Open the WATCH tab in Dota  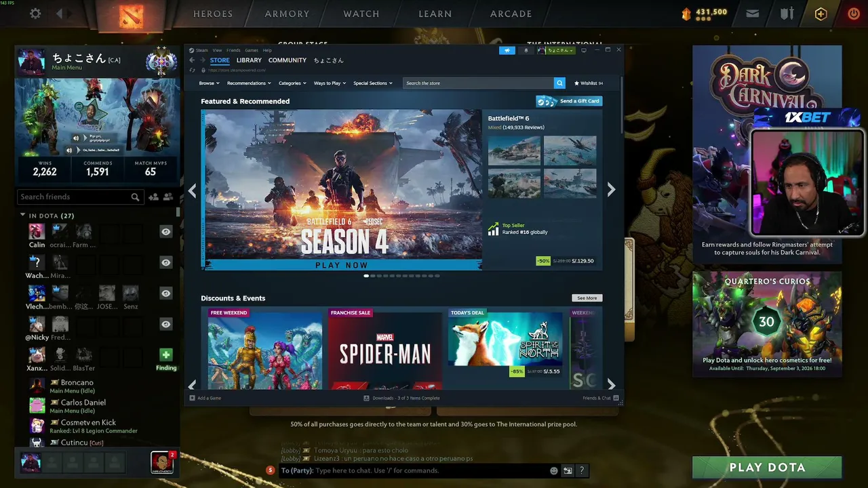(x=361, y=14)
